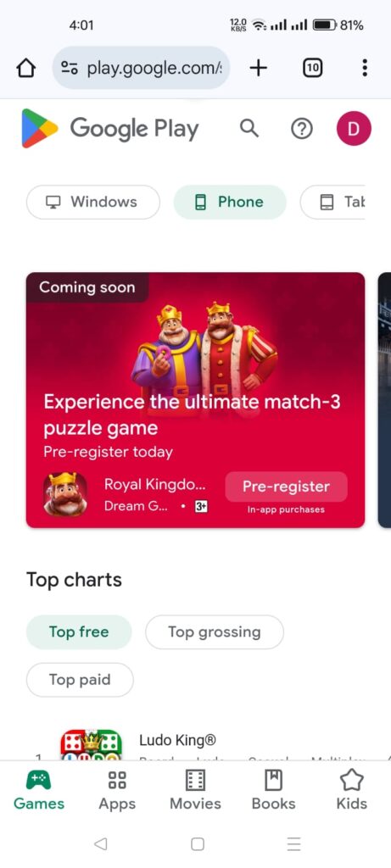The height and width of the screenshot is (868, 391).
Task: Select the Windows device filter chip
Action: (93, 202)
